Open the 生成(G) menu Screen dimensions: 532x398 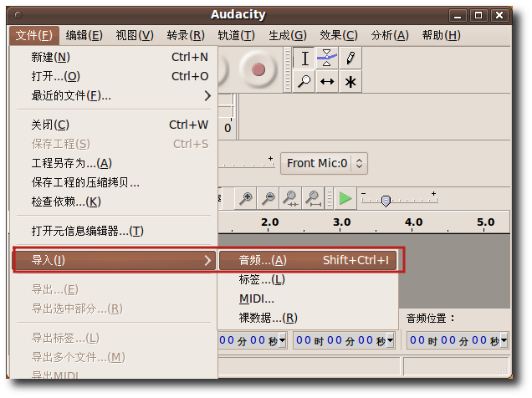288,35
